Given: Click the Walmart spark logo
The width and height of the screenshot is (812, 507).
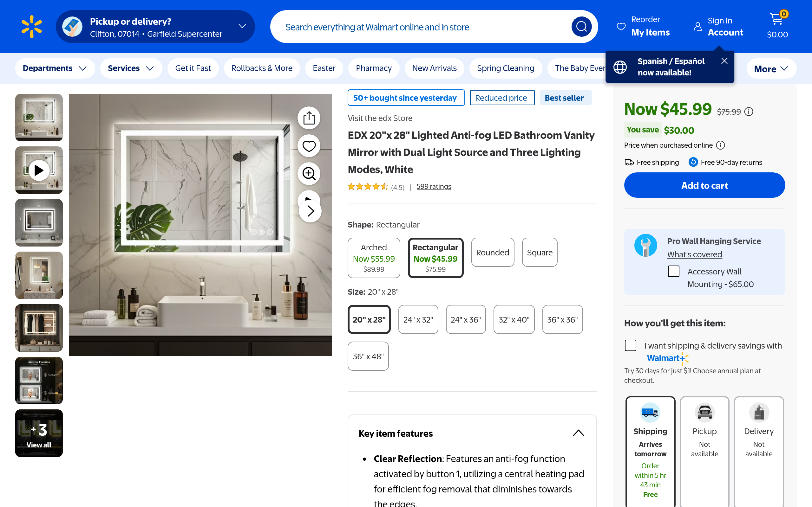Looking at the screenshot, I should tap(31, 27).
